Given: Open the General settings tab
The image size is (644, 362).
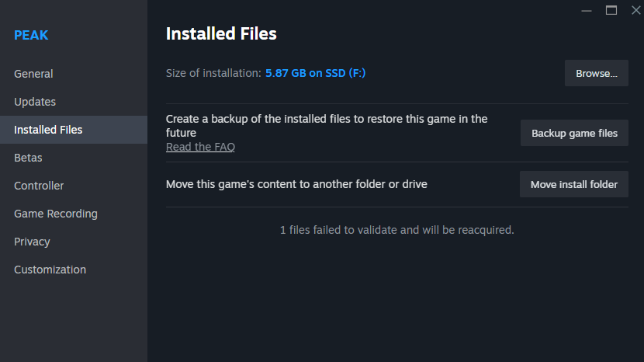Looking at the screenshot, I should coord(33,74).
